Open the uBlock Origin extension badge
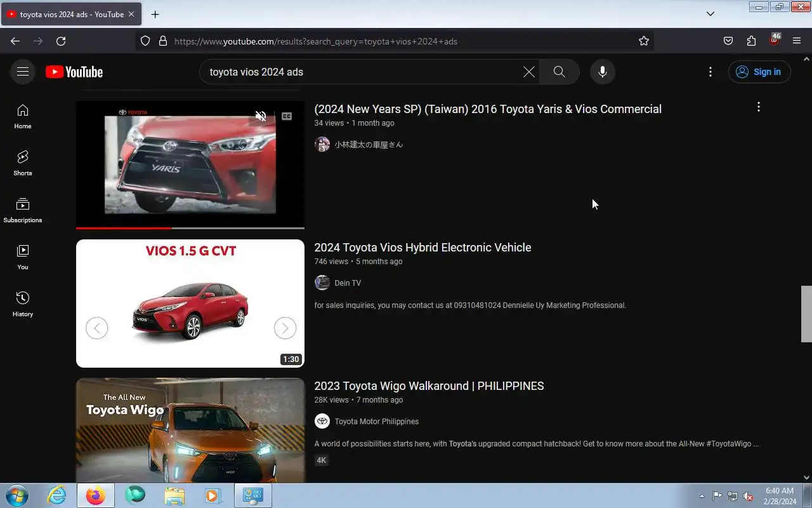The height and width of the screenshot is (508, 812). coord(774,39)
